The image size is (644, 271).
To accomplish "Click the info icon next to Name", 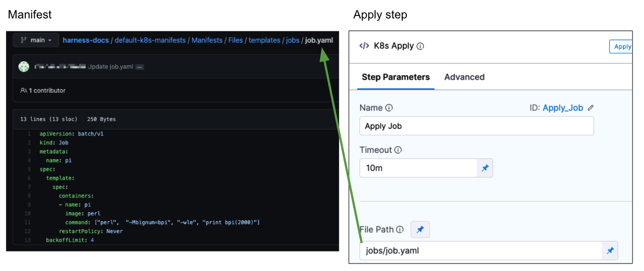I will 389,108.
